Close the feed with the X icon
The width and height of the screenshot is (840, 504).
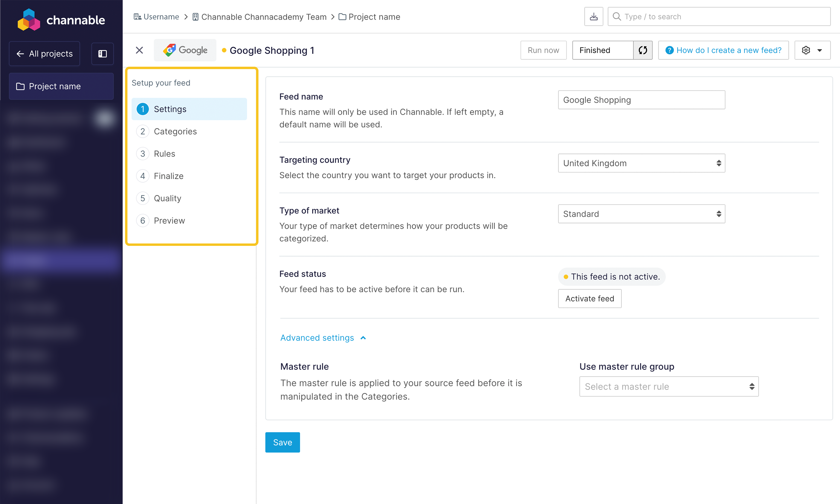139,50
